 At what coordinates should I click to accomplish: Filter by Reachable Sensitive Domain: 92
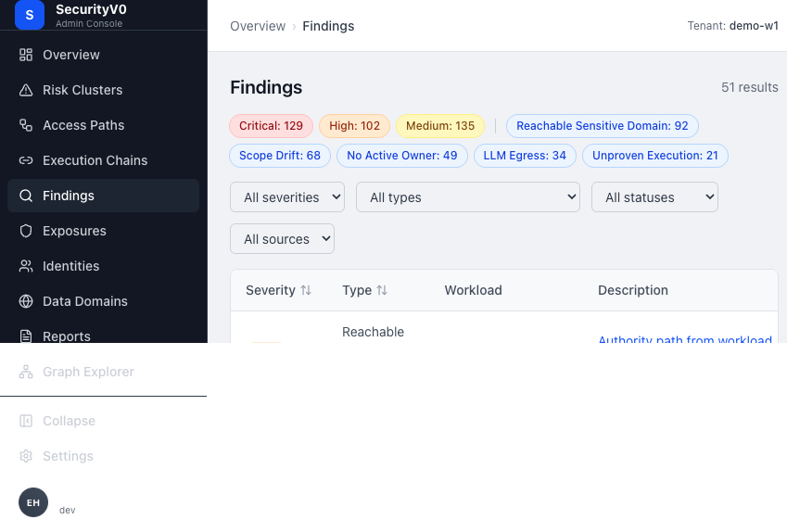(603, 126)
